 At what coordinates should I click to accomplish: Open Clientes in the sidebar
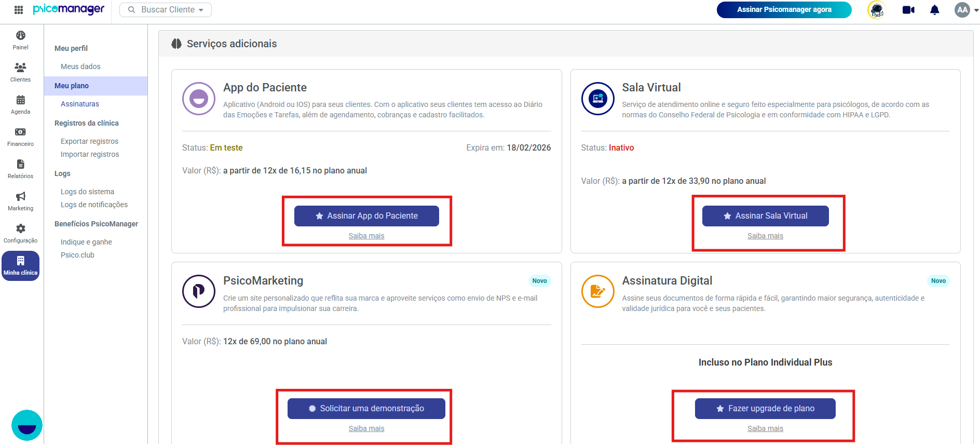click(21, 72)
